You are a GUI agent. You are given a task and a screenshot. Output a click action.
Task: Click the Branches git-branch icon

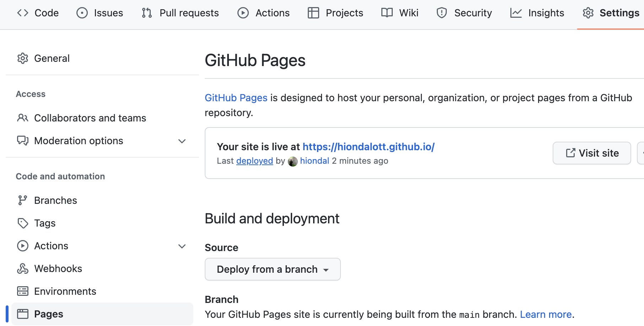(x=23, y=200)
